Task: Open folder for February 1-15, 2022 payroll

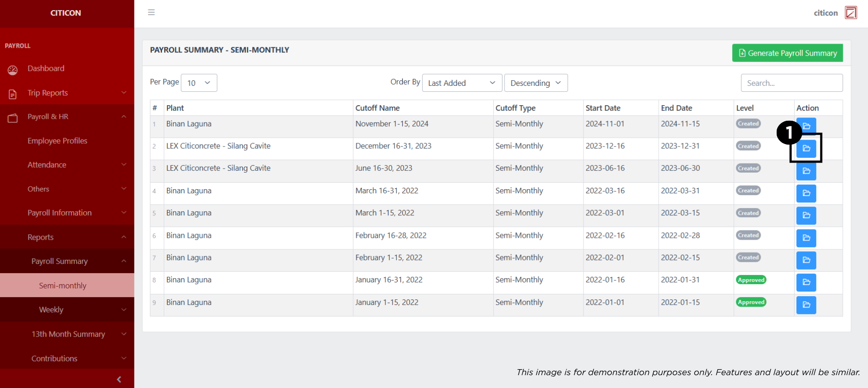Action: pyautogui.click(x=806, y=260)
